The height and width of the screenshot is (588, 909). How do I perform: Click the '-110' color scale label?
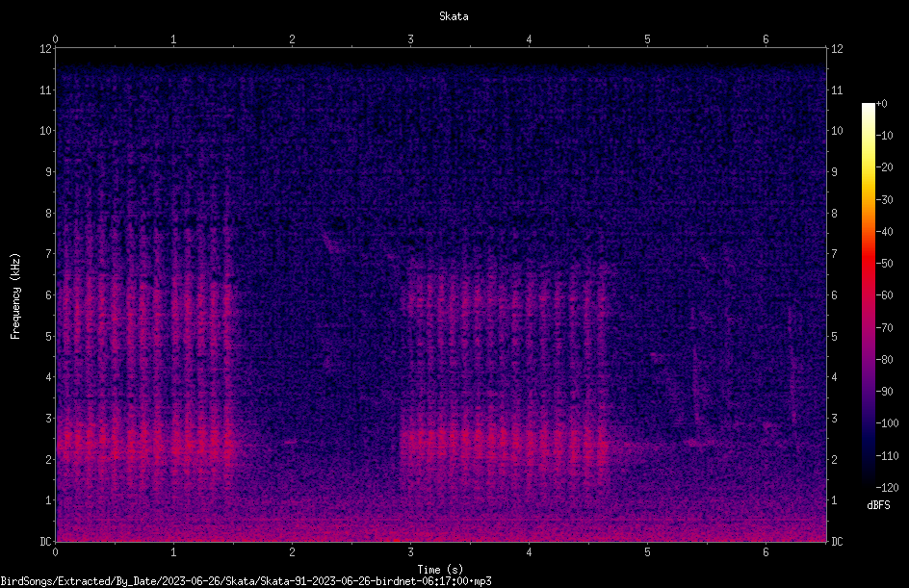click(x=887, y=456)
